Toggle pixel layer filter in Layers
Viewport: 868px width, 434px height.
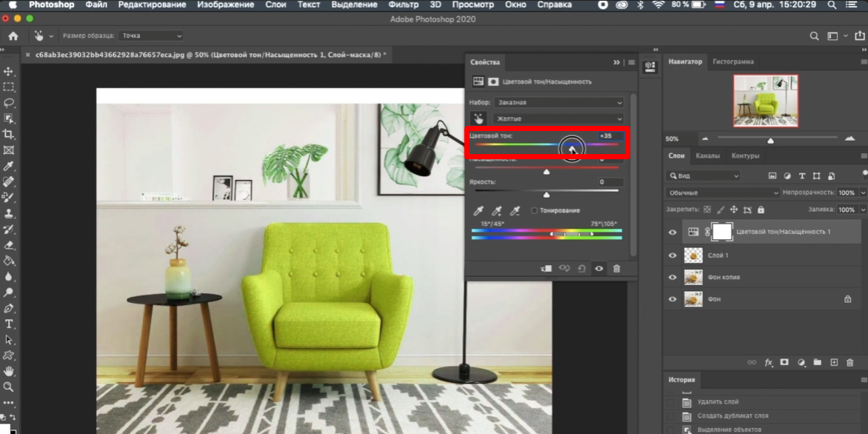tap(772, 176)
